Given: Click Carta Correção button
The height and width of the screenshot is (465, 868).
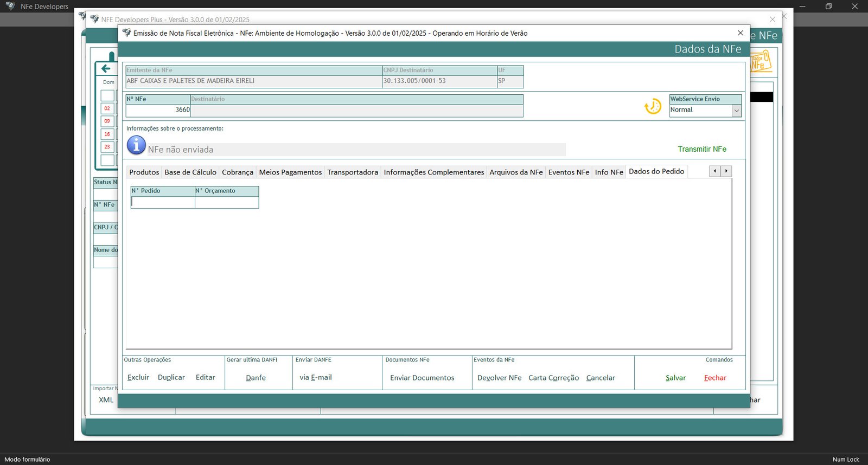Looking at the screenshot, I should 553,378.
